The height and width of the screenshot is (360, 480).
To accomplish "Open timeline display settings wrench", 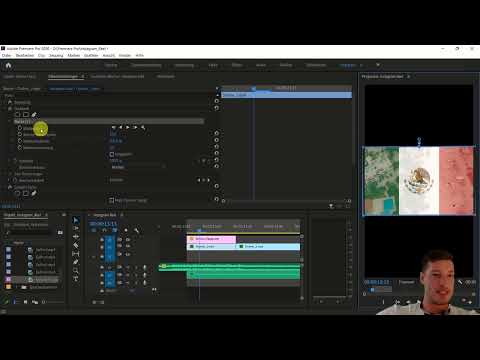I will [136, 230].
